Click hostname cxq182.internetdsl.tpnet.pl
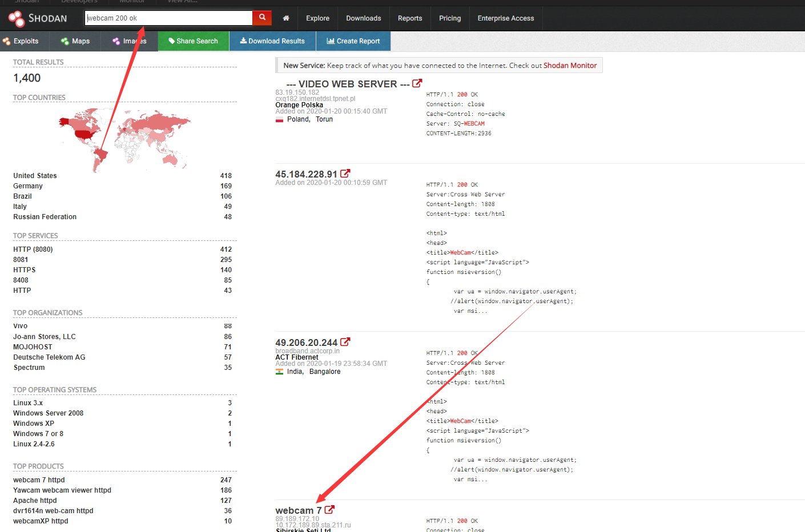Image resolution: width=805 pixels, height=532 pixels. click(315, 99)
